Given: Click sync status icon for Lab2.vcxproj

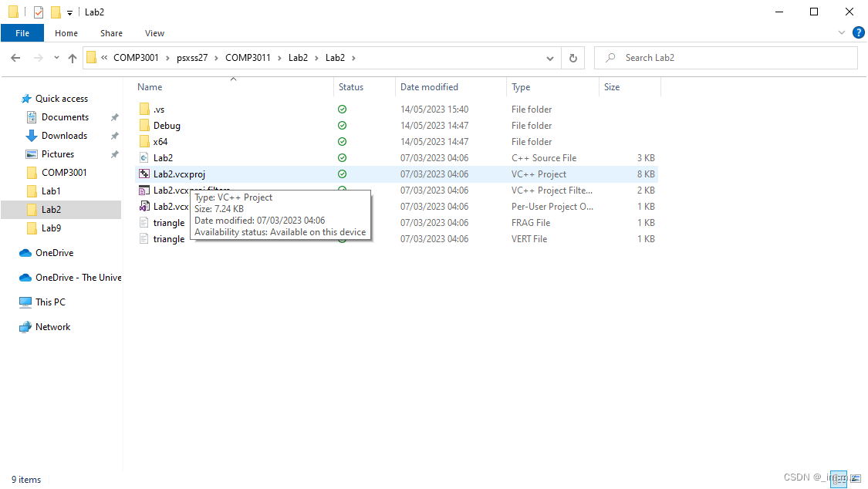Looking at the screenshot, I should point(342,174).
